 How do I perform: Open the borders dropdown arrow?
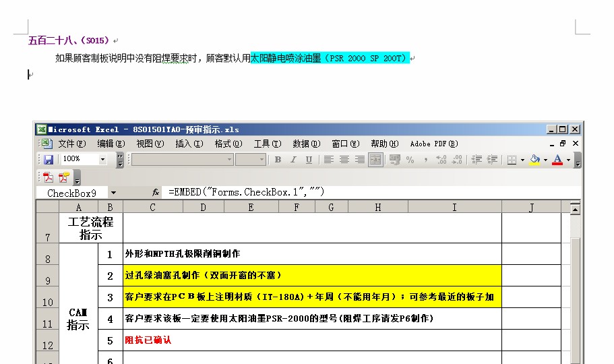click(x=523, y=160)
